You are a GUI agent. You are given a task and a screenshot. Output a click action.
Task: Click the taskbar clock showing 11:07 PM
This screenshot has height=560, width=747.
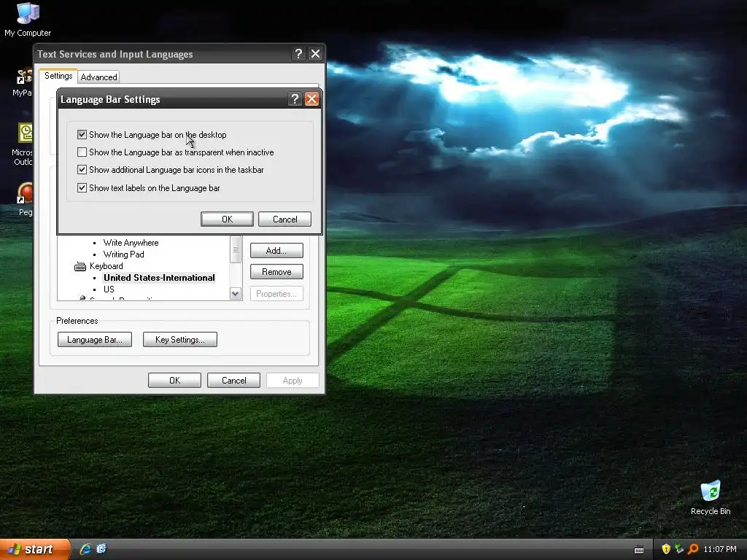720,550
